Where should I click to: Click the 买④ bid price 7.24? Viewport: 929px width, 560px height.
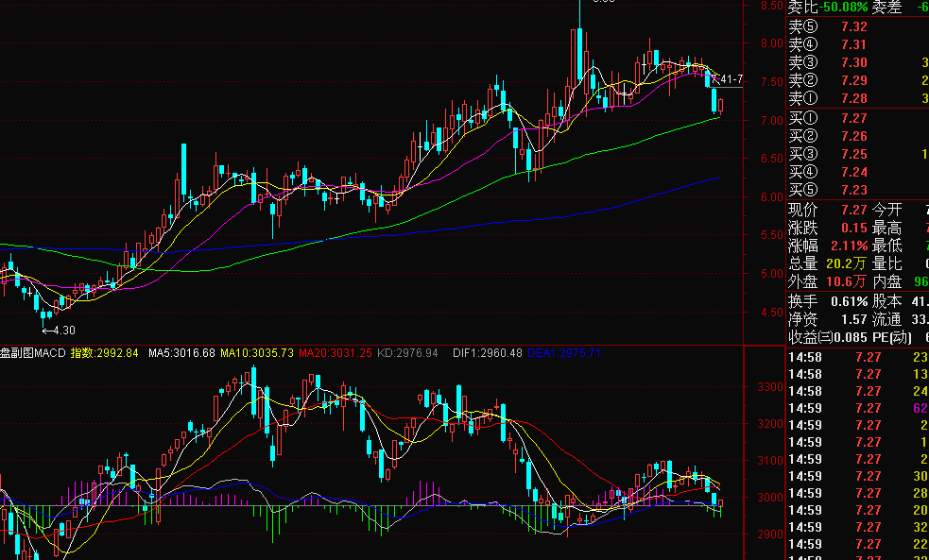853,172
